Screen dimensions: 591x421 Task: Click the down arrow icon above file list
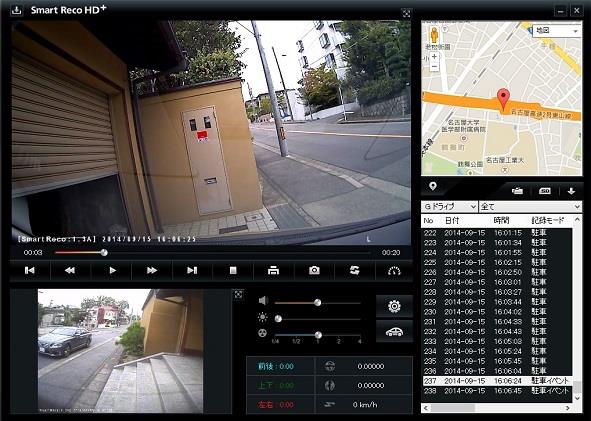pyautogui.click(x=571, y=191)
